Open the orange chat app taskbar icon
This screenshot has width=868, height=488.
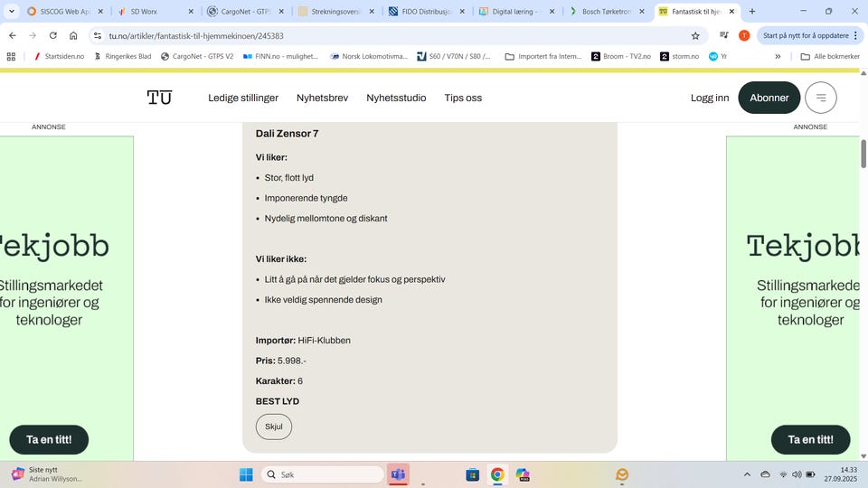(622, 474)
